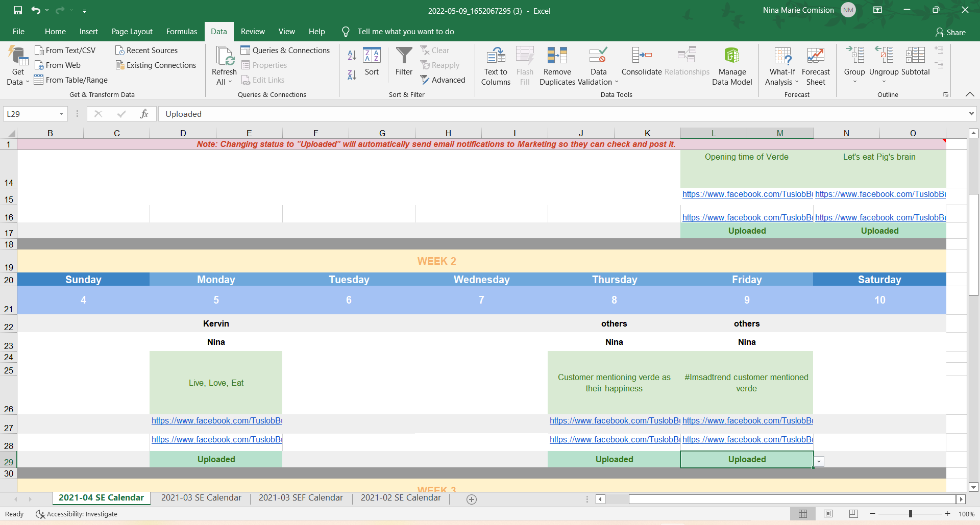Select From Table/Range option
This screenshot has width=980, height=525.
coord(71,80)
